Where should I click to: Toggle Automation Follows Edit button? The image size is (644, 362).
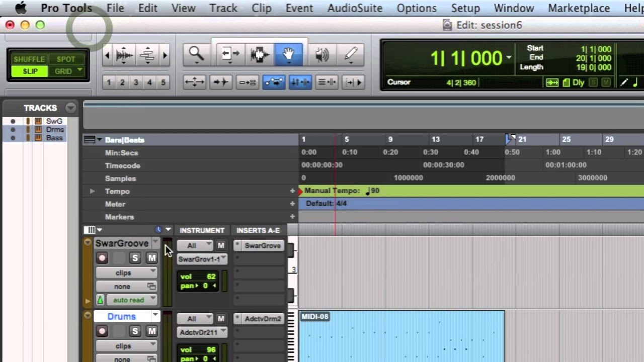(x=274, y=82)
